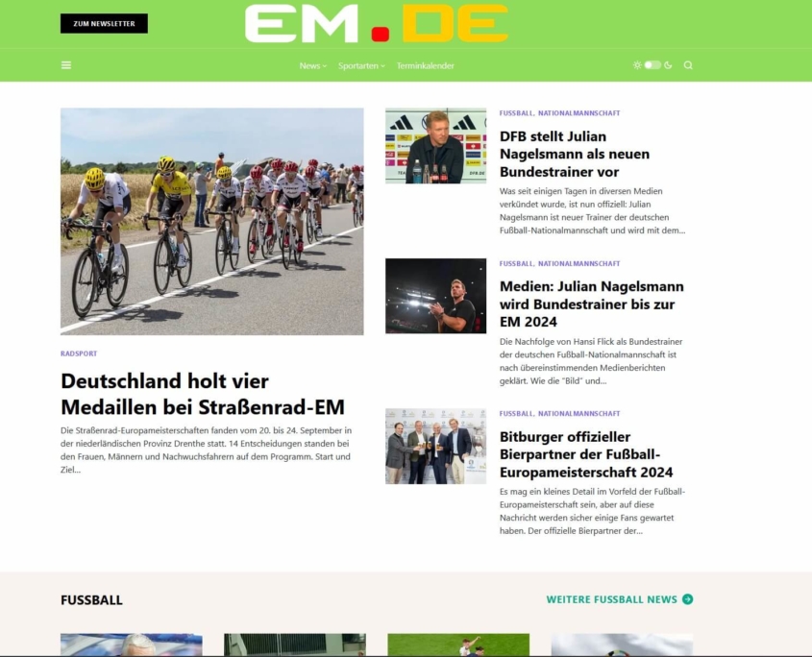Open Weitere Fussball News link
The width and height of the screenshot is (812, 657).
(x=611, y=599)
